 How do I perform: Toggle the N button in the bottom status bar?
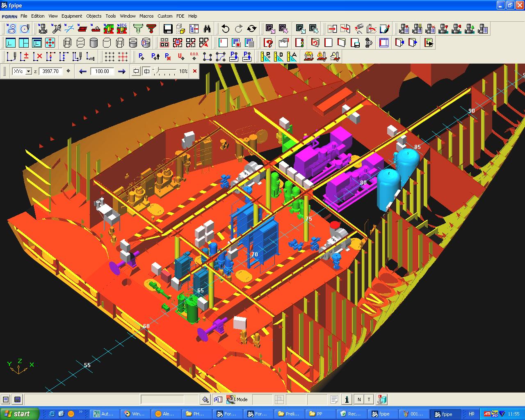359,399
